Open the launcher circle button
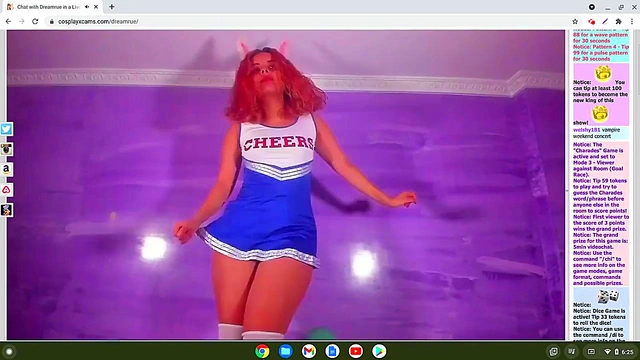 point(9,351)
